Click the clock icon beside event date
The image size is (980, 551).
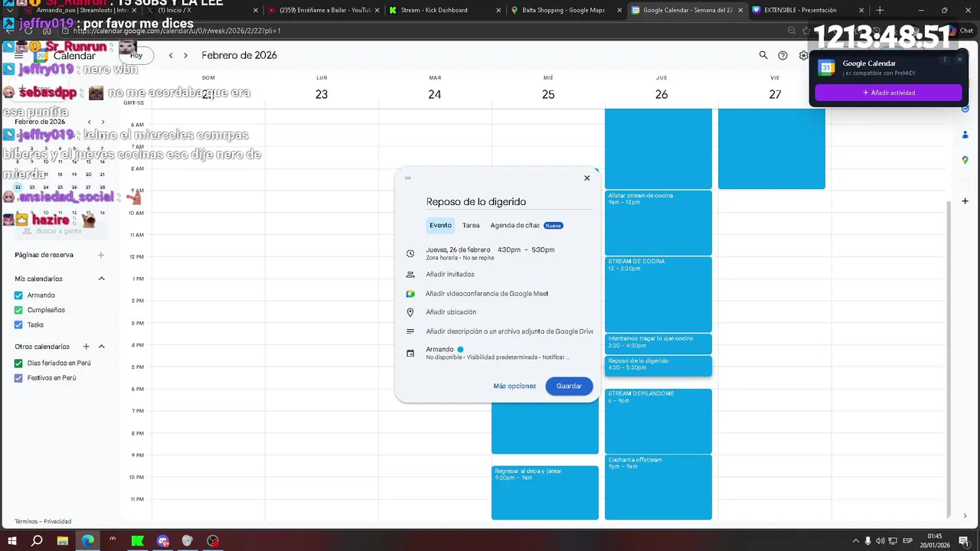click(x=410, y=253)
